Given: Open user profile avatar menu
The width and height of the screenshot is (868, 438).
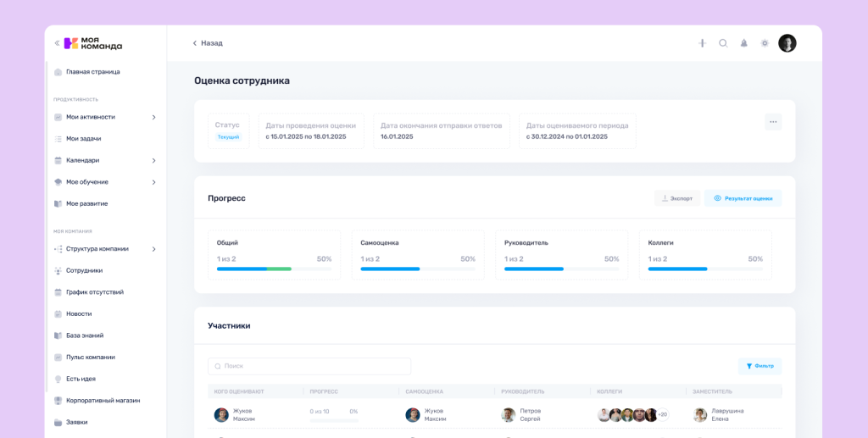Looking at the screenshot, I should pos(787,43).
